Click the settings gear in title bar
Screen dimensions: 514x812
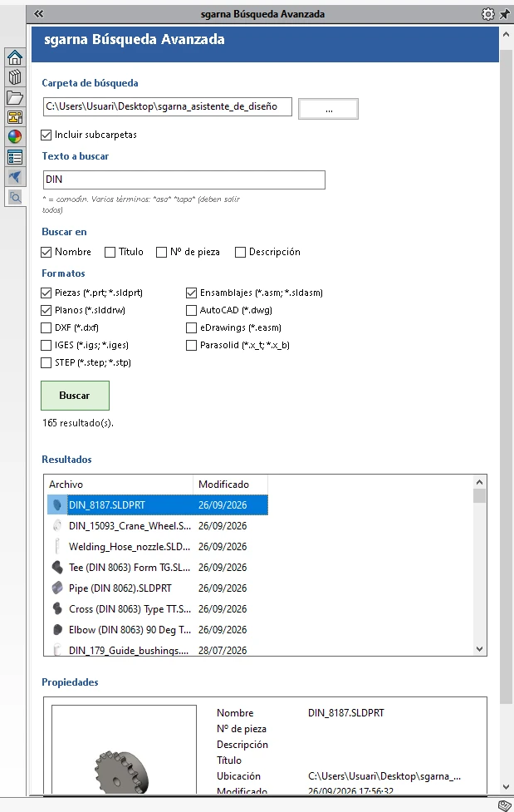tap(487, 14)
